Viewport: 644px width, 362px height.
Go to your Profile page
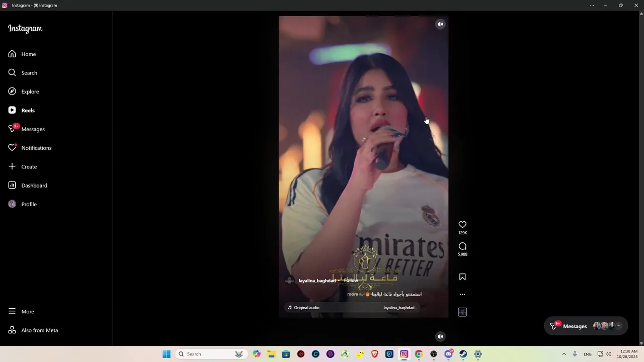23,204
